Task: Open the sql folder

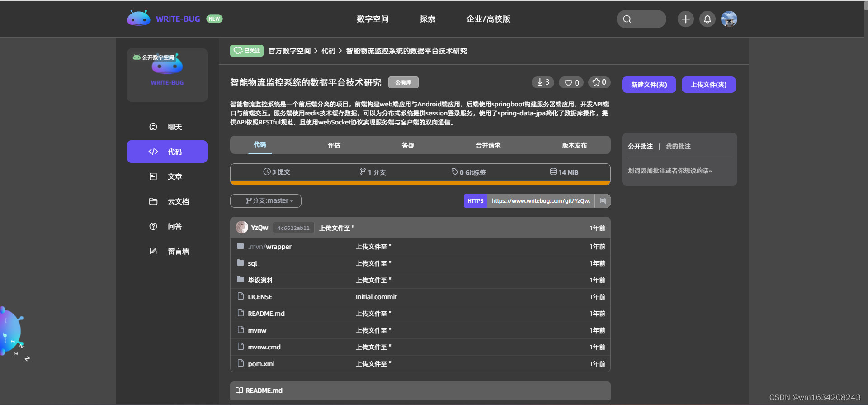Action: click(x=252, y=263)
